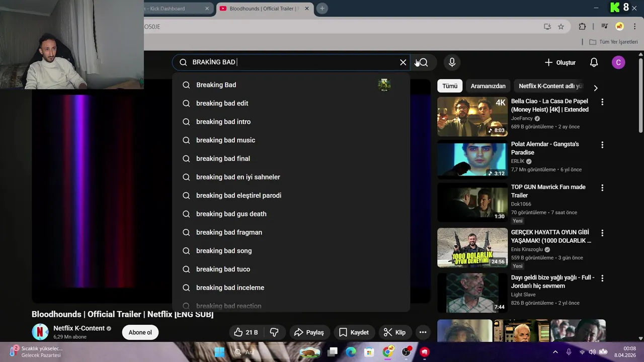Dislike the Bloodhounds trailer video
The height and width of the screenshot is (362, 644).
[274, 332]
